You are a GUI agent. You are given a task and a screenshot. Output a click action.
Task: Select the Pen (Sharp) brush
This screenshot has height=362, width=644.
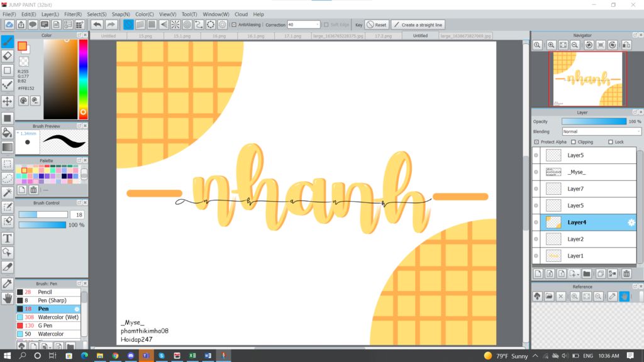click(x=48, y=300)
